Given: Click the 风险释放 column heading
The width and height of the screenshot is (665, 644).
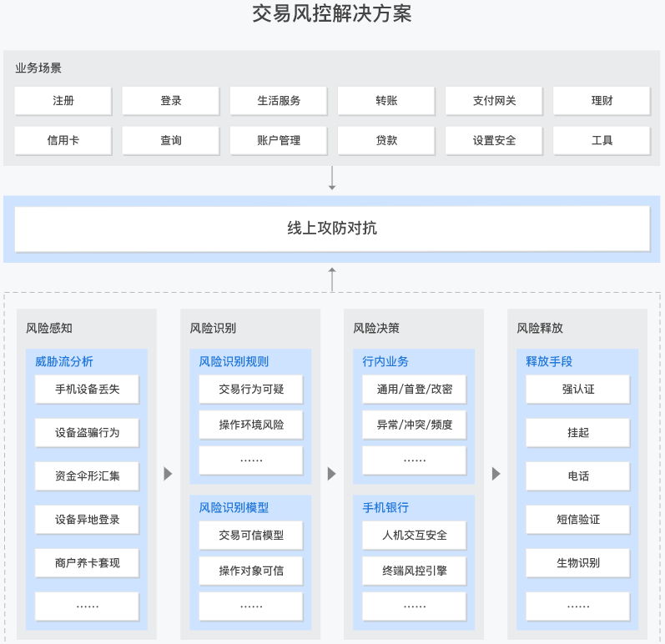Looking at the screenshot, I should pos(540,328).
